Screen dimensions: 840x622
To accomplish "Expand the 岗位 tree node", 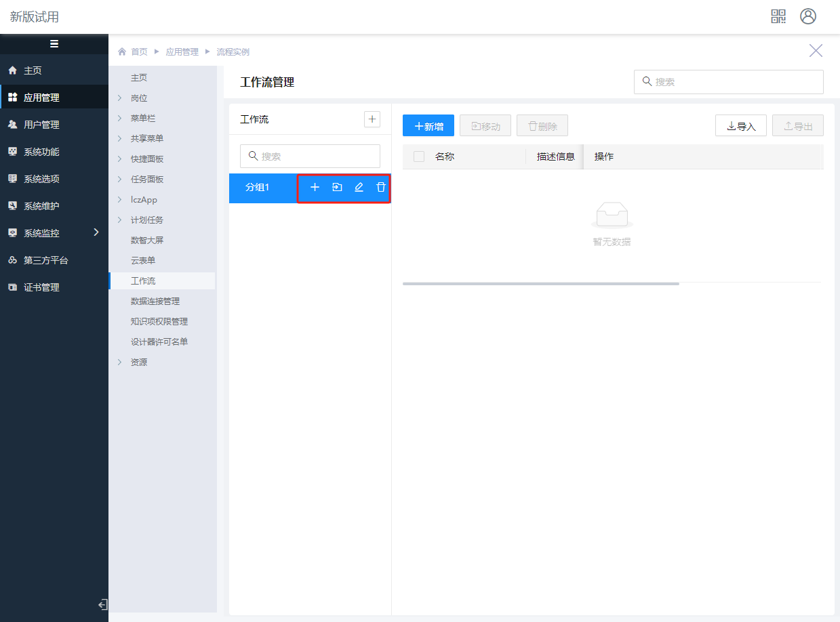I will point(119,98).
